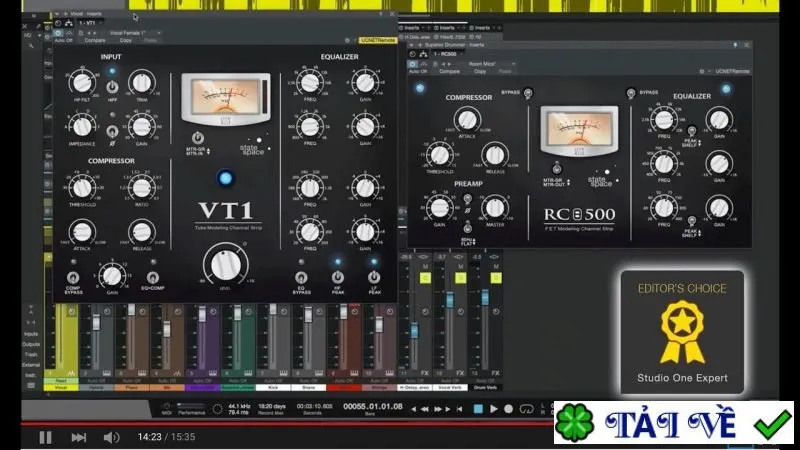Open the gear settings icon in RC500 header
The width and height of the screenshot is (800, 450).
click(x=702, y=71)
